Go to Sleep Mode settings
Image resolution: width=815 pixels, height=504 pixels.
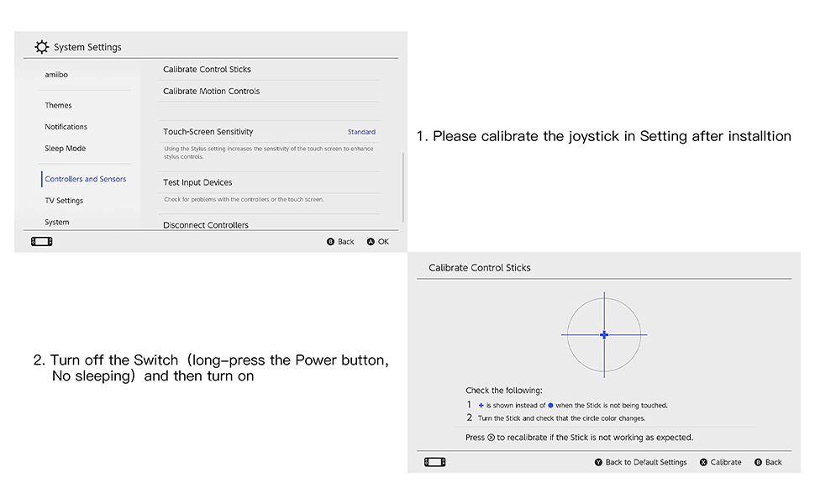click(x=65, y=149)
